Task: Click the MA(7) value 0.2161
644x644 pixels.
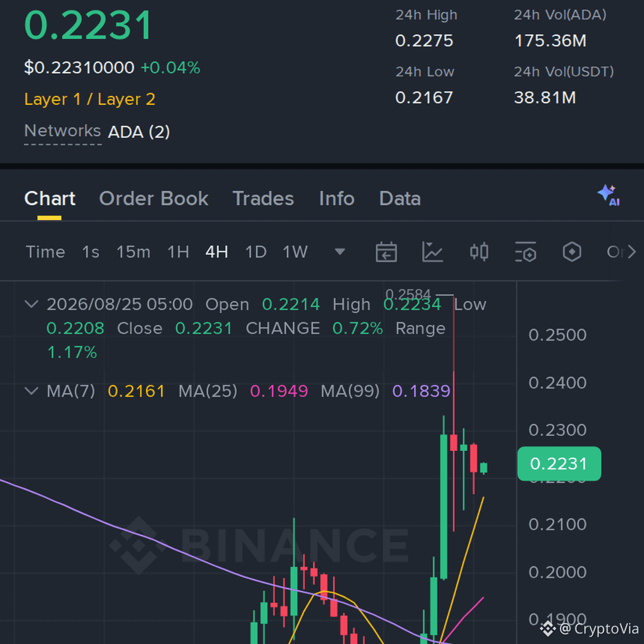Action: 137,391
